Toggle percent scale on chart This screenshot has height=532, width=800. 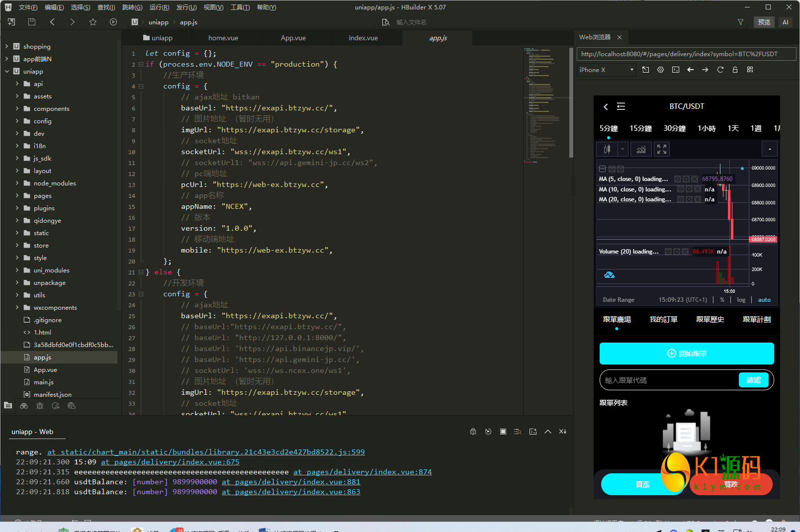tap(722, 300)
